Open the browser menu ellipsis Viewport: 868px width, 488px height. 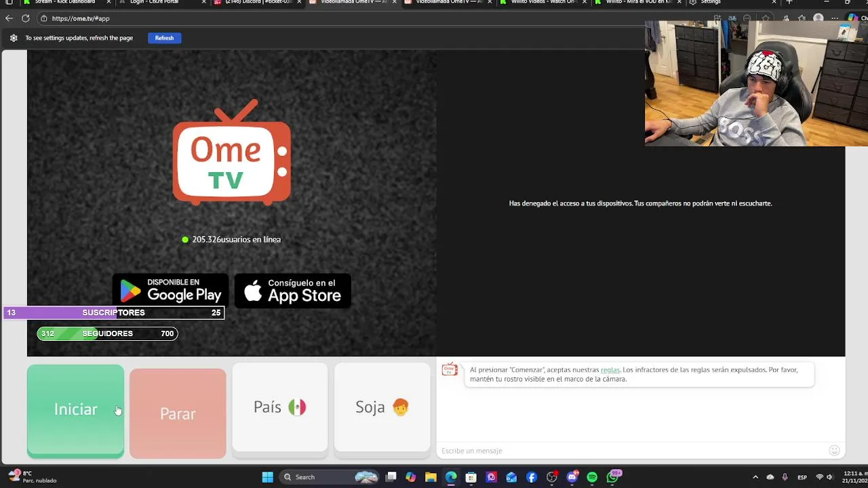pos(835,18)
